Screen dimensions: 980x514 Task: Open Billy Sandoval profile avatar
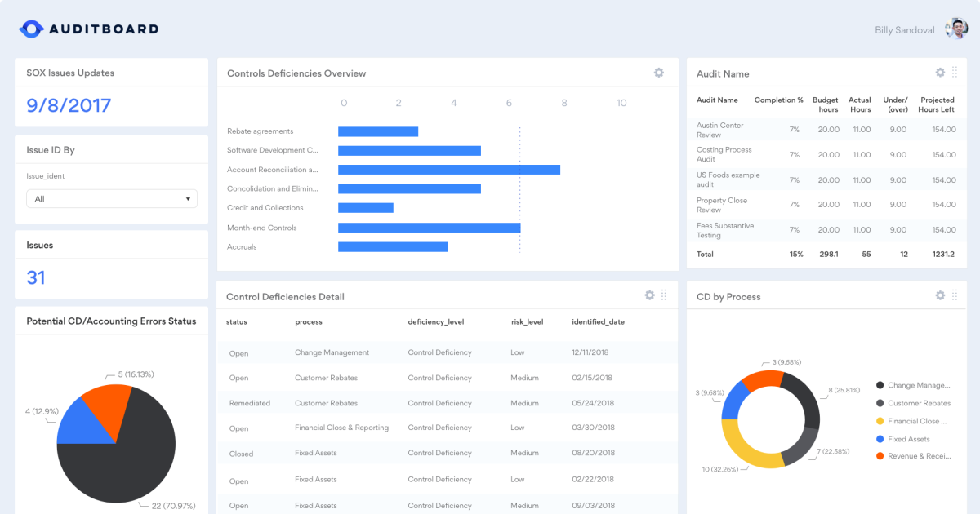(956, 29)
